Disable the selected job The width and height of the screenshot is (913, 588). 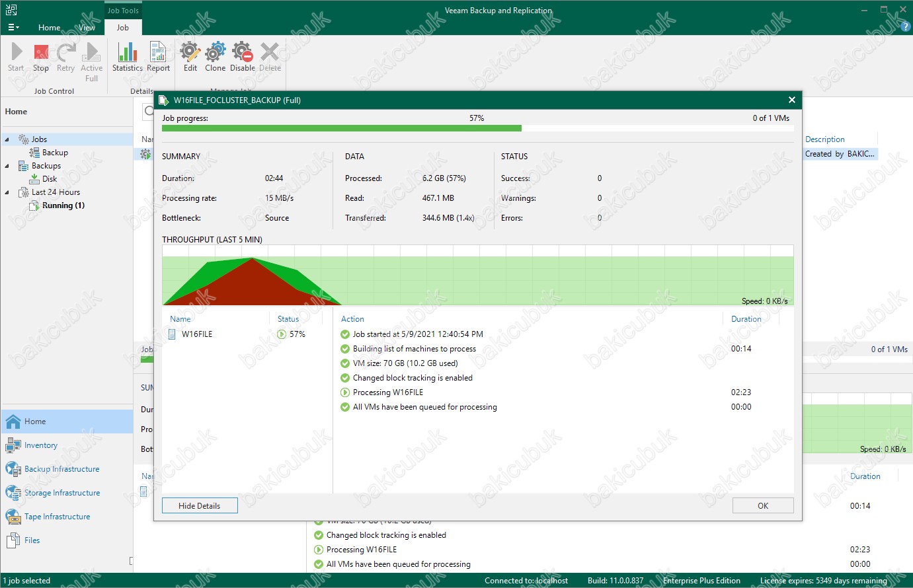pos(243,57)
